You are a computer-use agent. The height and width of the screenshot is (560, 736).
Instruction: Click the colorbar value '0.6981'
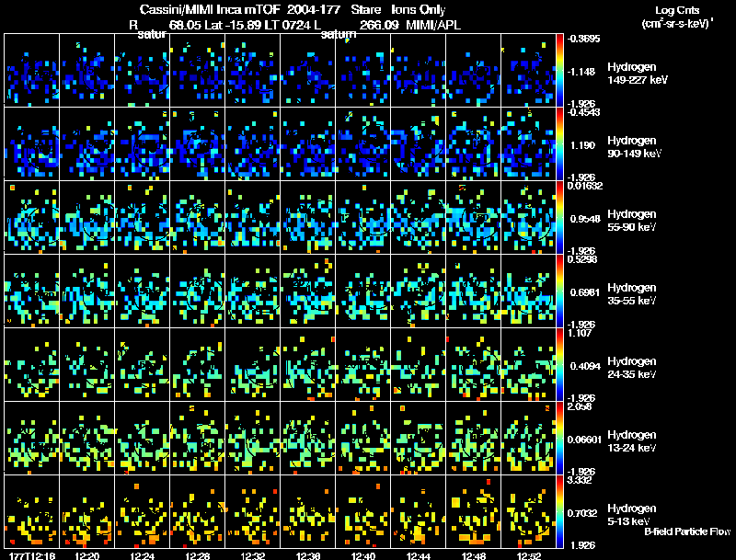[585, 292]
